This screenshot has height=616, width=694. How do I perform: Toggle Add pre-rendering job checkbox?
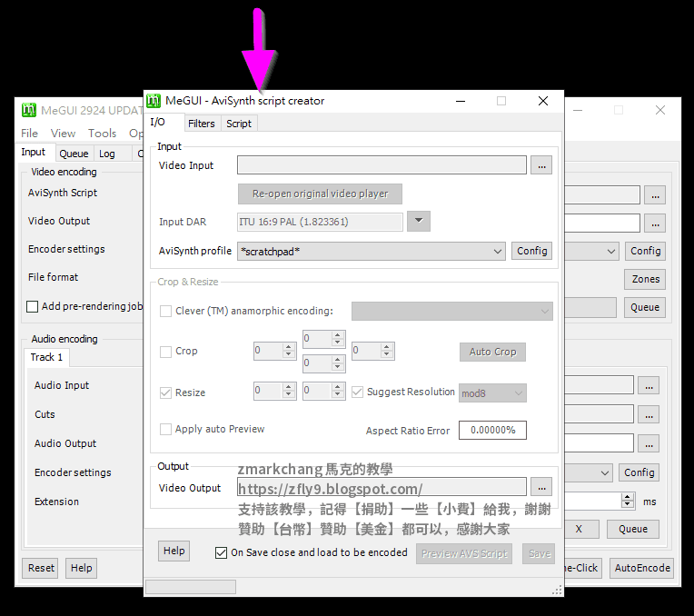33,306
